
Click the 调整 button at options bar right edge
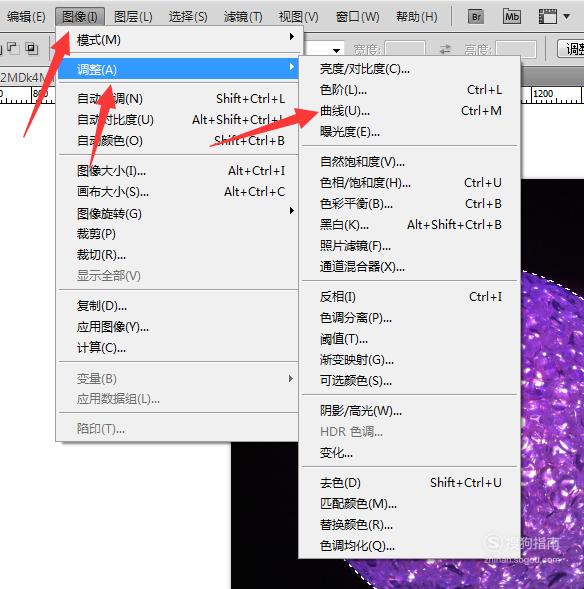tap(571, 48)
